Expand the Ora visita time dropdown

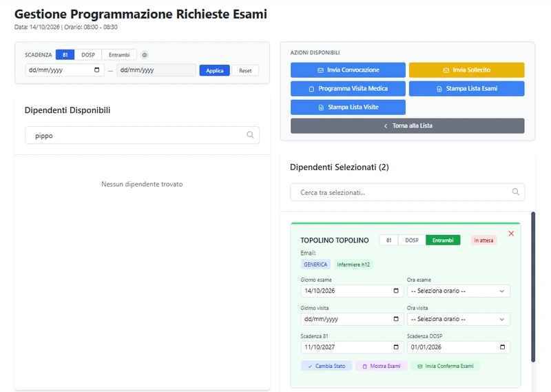coord(459,319)
